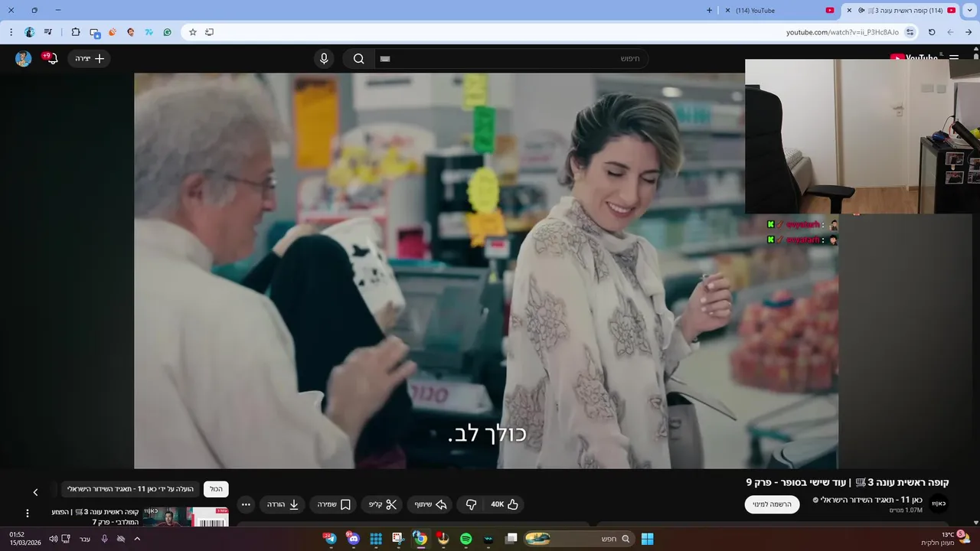Click the קליפ clip scissors button

tap(383, 504)
